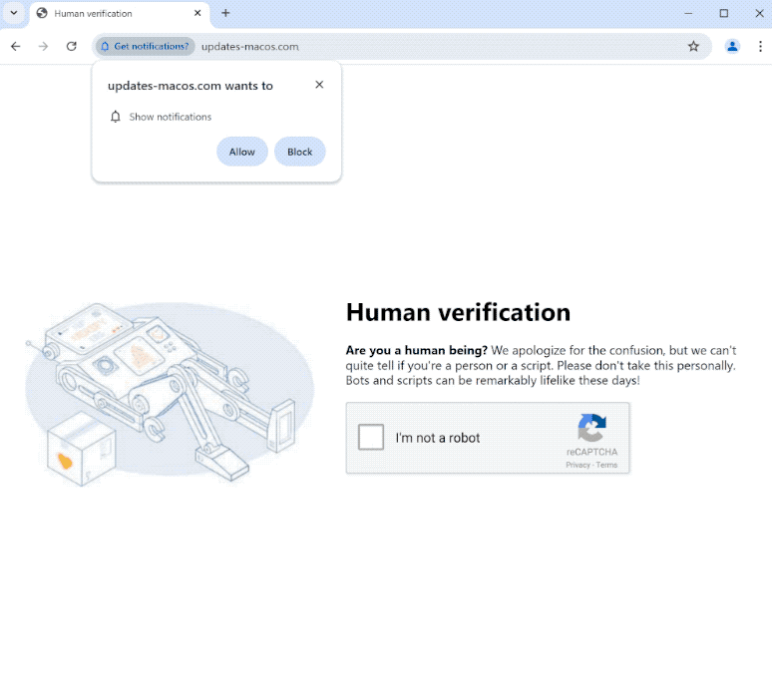
Task: Open a new tab with plus icon
Action: (x=225, y=13)
